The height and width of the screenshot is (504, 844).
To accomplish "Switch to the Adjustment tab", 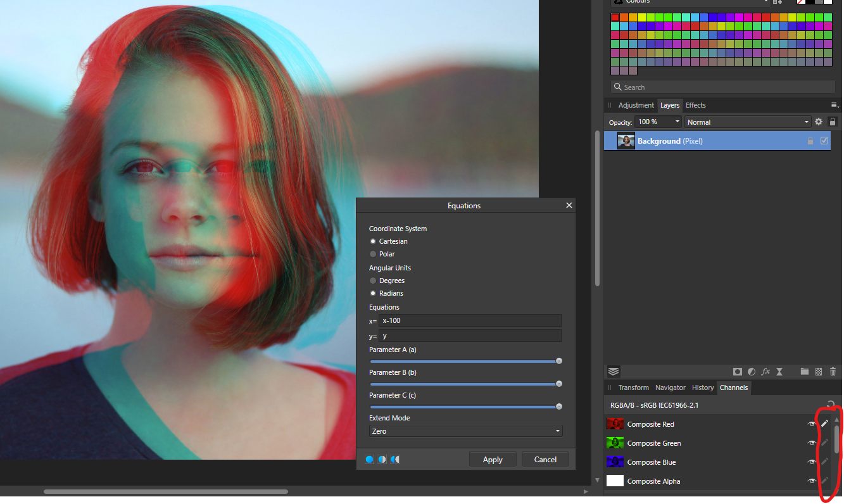I will pyautogui.click(x=636, y=105).
